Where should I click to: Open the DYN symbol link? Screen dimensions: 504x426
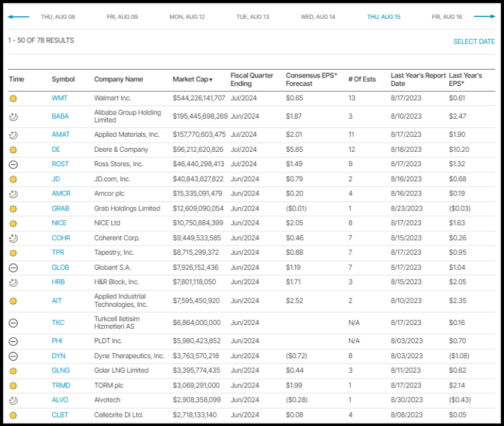(x=59, y=356)
